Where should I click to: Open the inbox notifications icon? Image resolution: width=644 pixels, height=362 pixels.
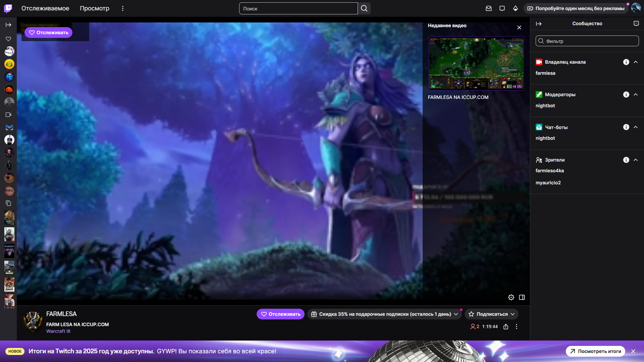tap(489, 8)
